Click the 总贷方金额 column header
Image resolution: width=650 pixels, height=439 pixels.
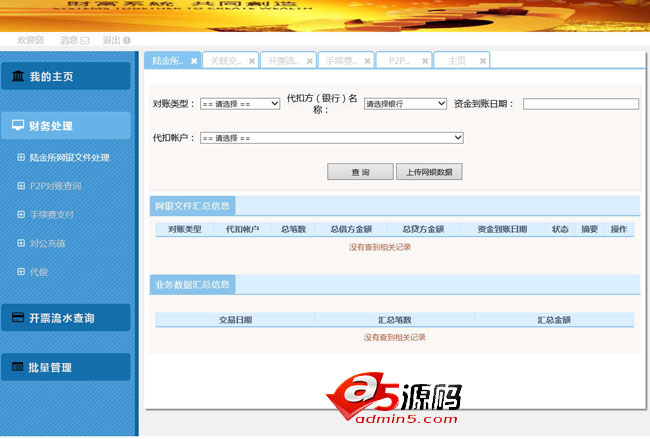(423, 229)
